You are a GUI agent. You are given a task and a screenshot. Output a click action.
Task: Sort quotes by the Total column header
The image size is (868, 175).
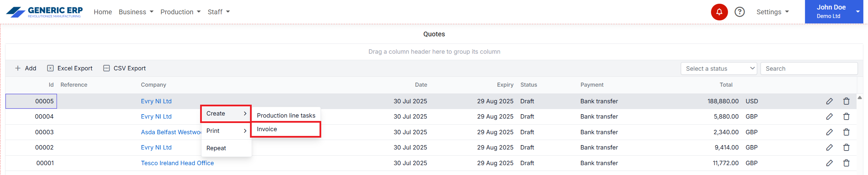(x=726, y=85)
